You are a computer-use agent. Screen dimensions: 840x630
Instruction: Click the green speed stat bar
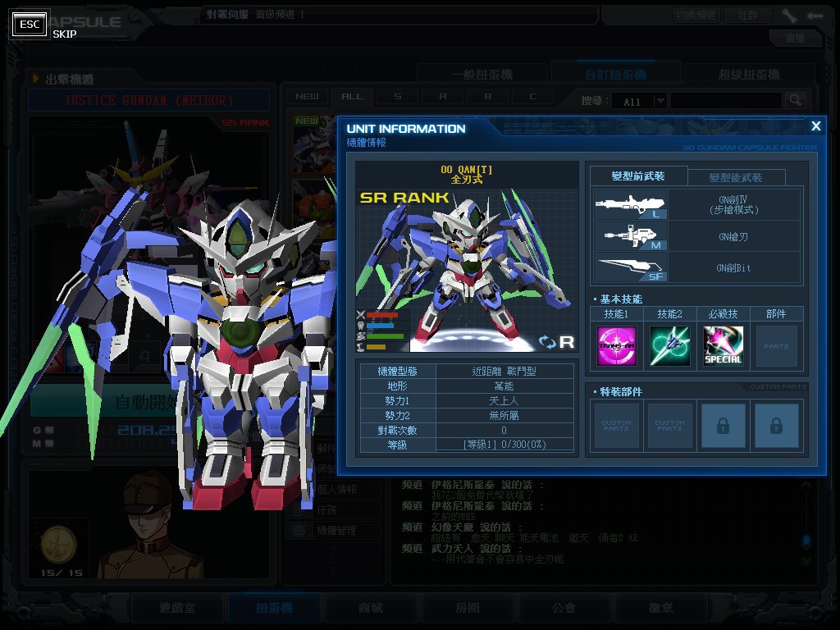[x=385, y=336]
